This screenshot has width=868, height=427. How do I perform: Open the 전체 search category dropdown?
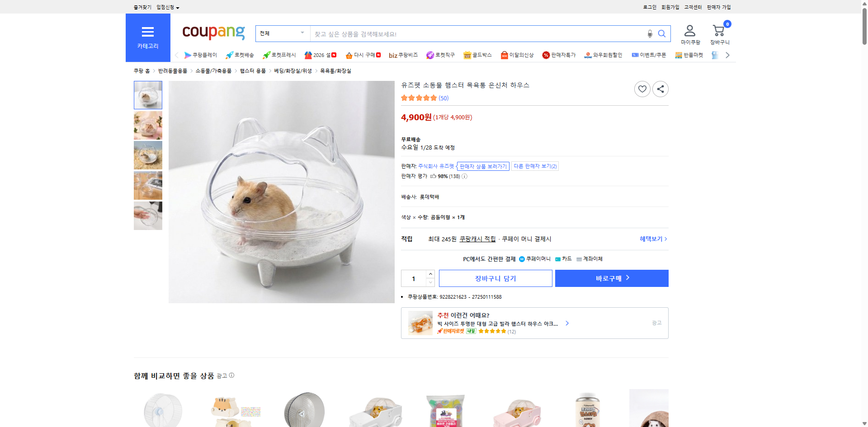coord(282,33)
